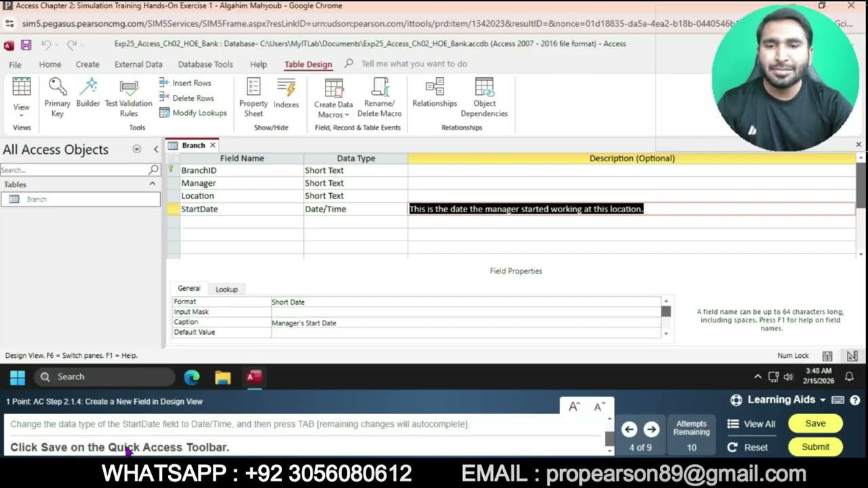Increase instruction text size

[574, 407]
